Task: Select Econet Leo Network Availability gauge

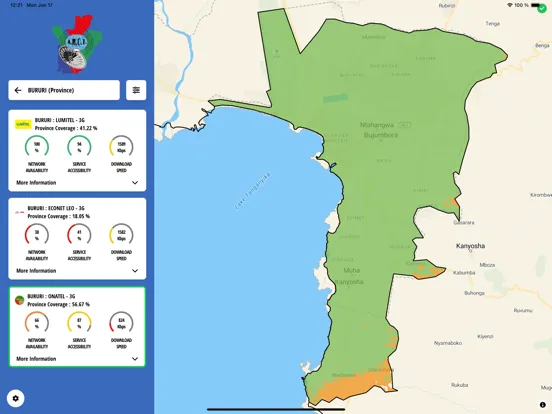Action: [37, 234]
